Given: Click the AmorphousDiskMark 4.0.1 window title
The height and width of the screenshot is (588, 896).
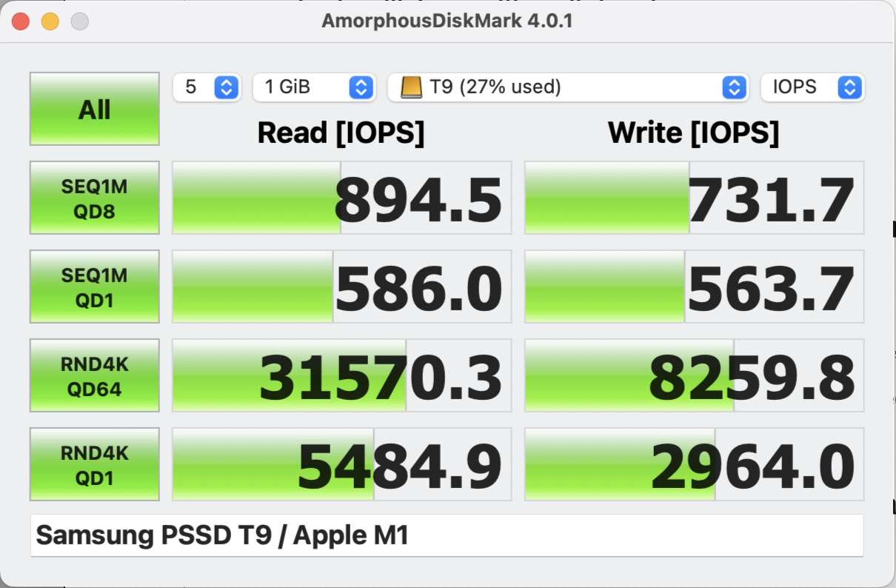Looking at the screenshot, I should coord(447,21).
